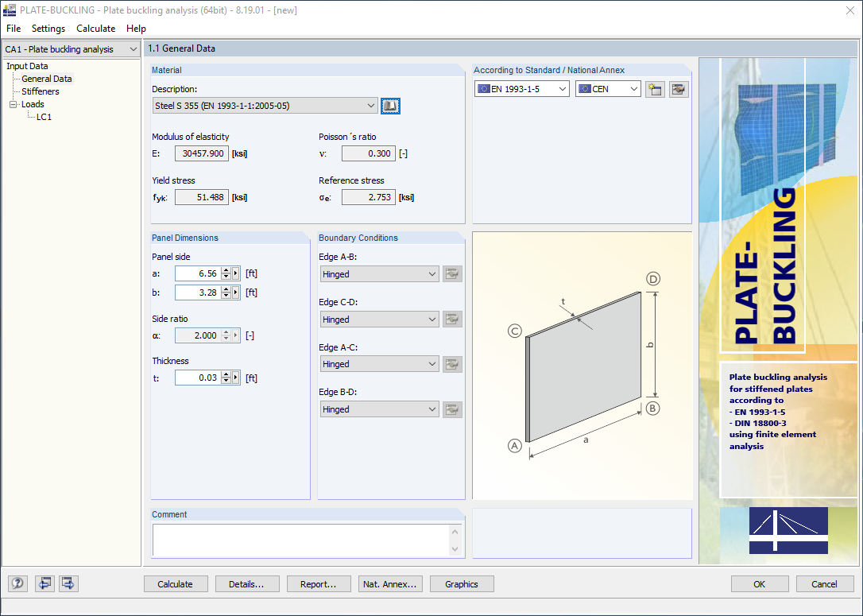This screenshot has height=616, width=863.
Task: Open the Steel S 355 material dropdown
Action: coord(371,105)
